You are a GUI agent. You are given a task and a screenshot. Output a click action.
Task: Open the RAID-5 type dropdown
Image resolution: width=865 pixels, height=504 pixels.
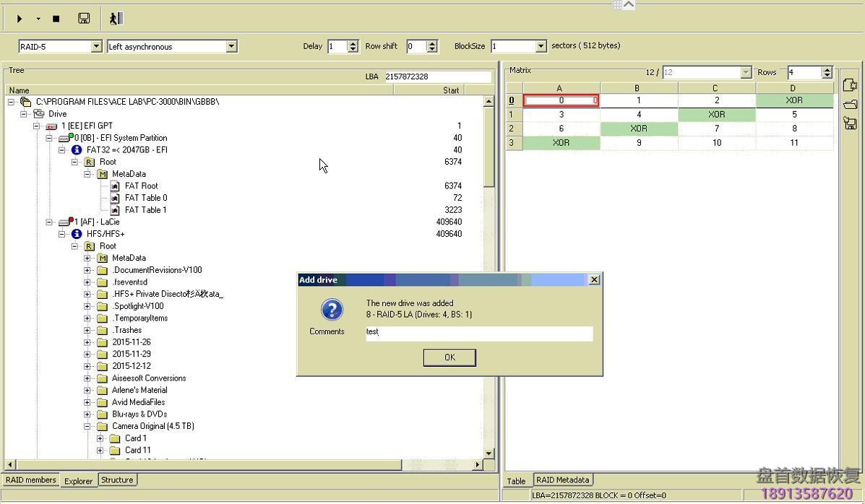click(96, 47)
